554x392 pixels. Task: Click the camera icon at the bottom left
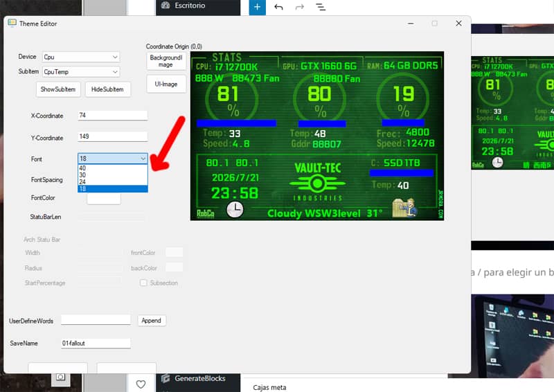tap(60, 377)
